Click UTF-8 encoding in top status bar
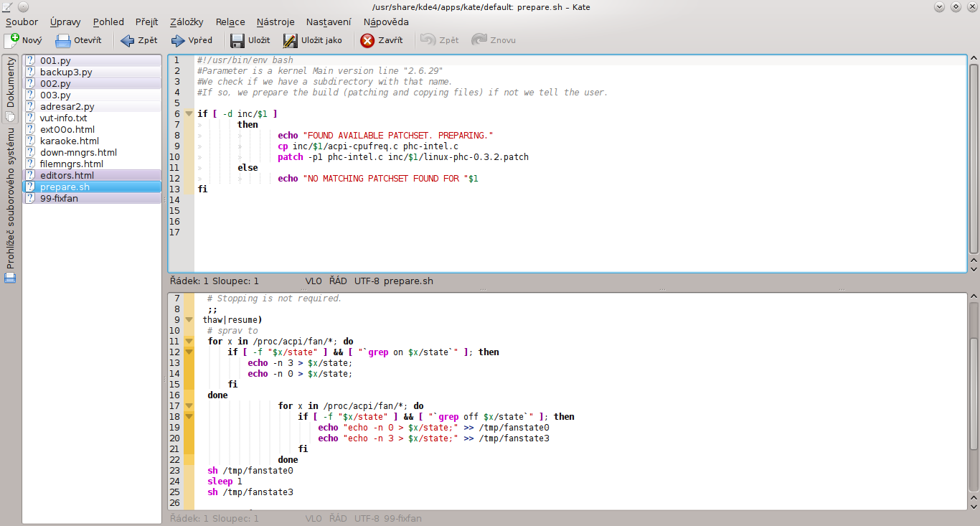The height and width of the screenshot is (526, 980). click(x=367, y=281)
